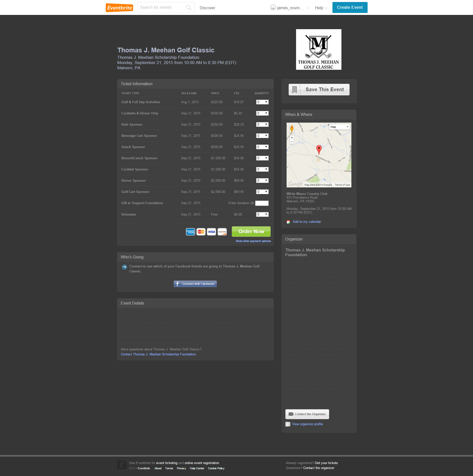Viewport: 473px width, 476px height.
Task: Click the Thomas J. Meehan Golf Classic logo
Action: click(318, 49)
